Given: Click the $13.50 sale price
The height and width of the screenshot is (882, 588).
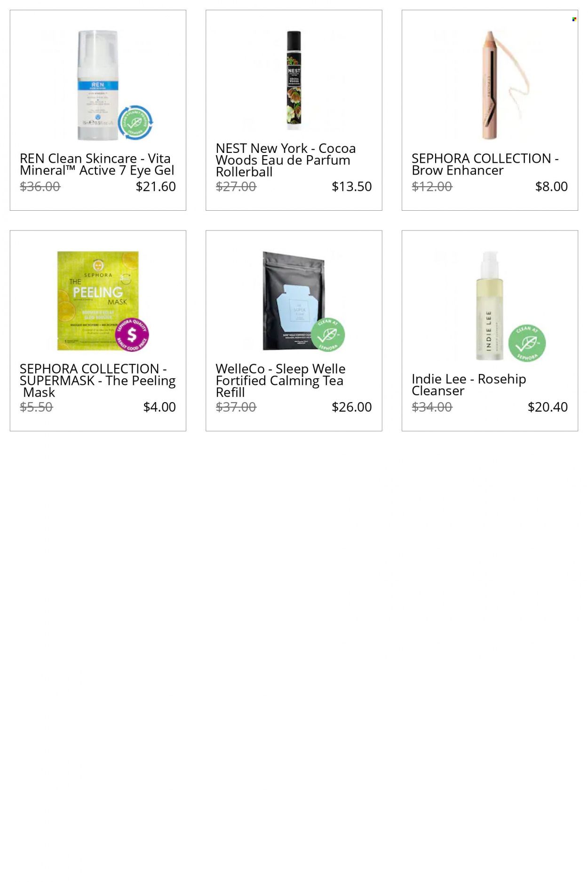Looking at the screenshot, I should click(x=352, y=186).
